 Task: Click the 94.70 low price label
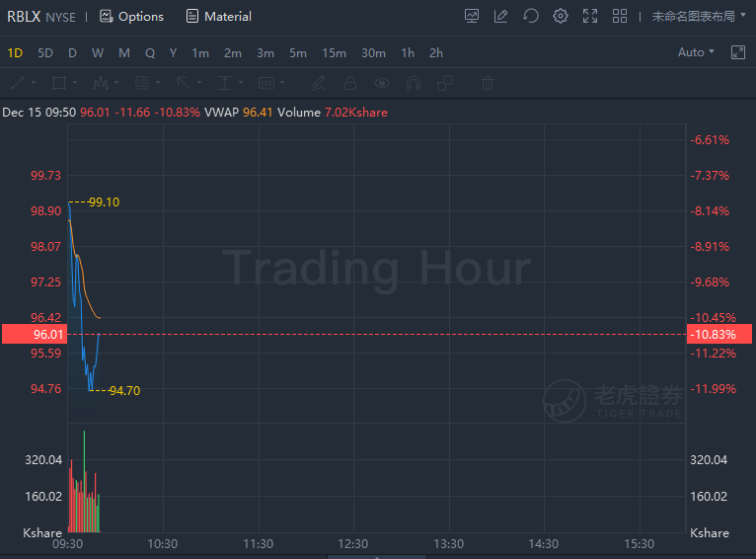tap(124, 391)
